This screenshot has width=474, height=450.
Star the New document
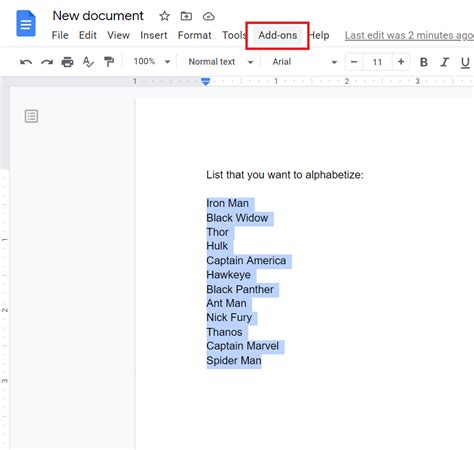[164, 16]
